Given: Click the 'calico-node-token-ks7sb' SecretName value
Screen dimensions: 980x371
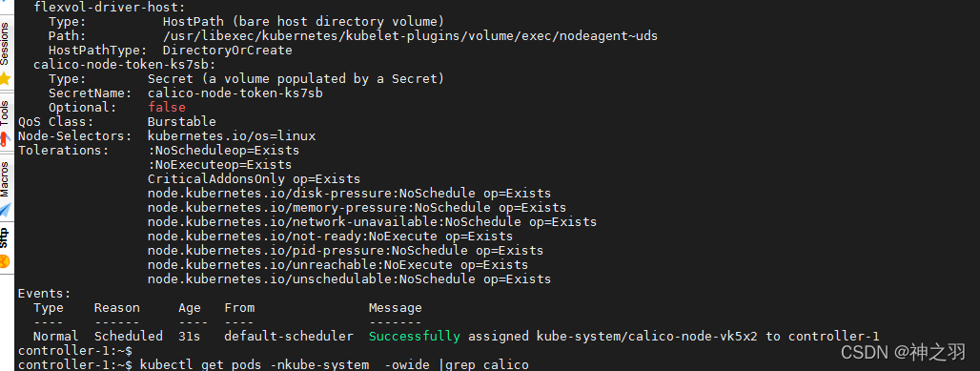Looking at the screenshot, I should 235,93.
